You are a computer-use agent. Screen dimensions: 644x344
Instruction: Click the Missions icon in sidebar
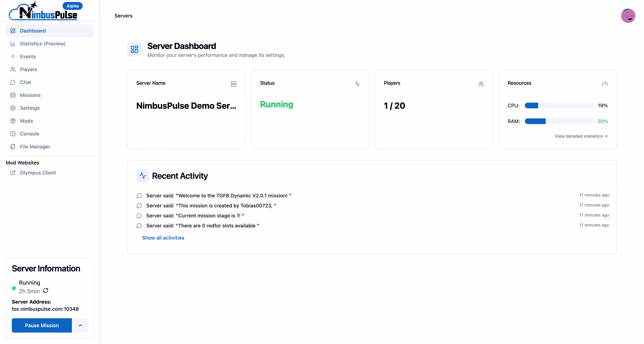(x=13, y=95)
